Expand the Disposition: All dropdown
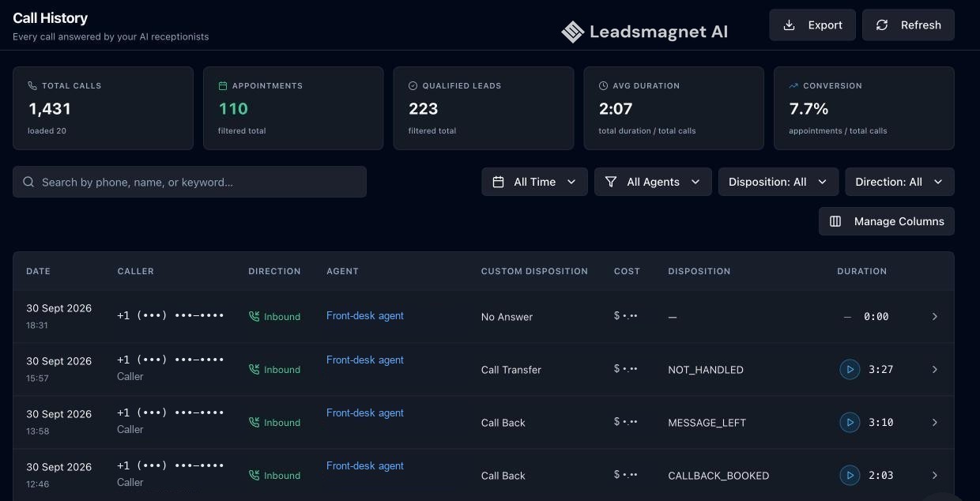980x501 pixels. [x=778, y=182]
